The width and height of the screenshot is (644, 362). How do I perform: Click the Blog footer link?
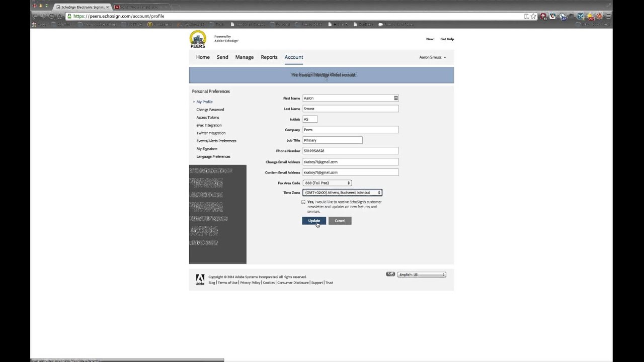pos(212,283)
